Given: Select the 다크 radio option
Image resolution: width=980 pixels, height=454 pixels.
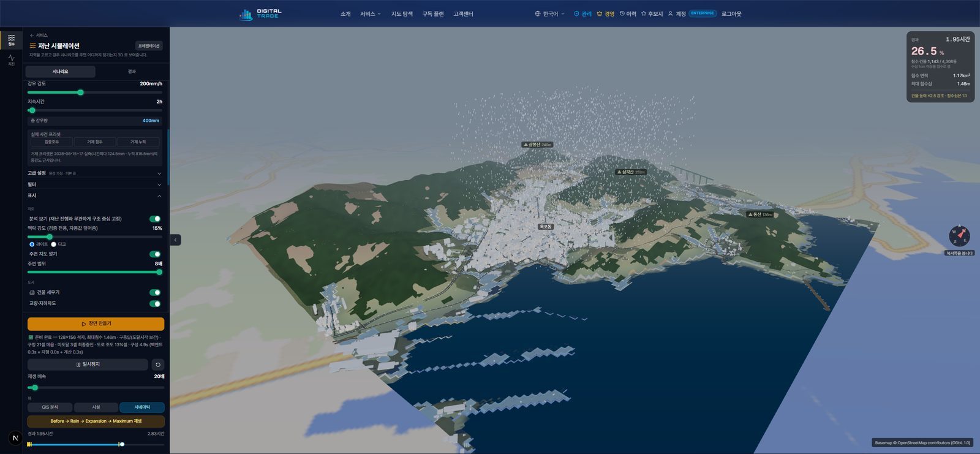Looking at the screenshot, I should click(54, 244).
